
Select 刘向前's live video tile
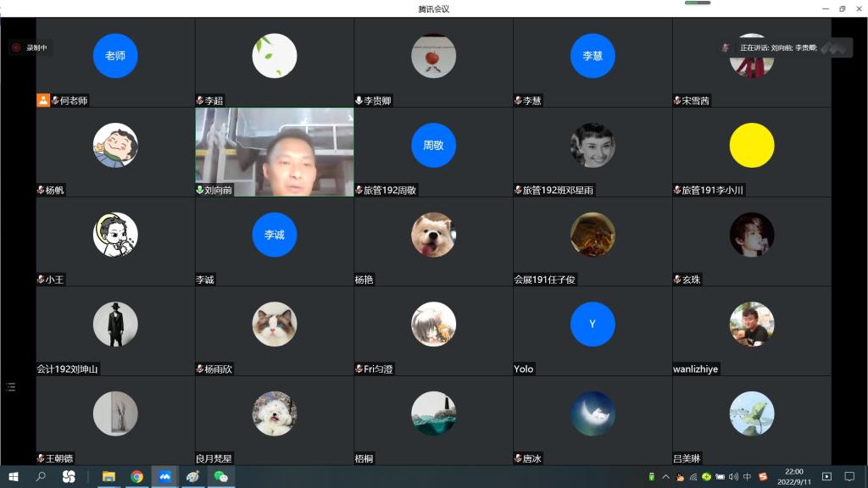point(275,152)
